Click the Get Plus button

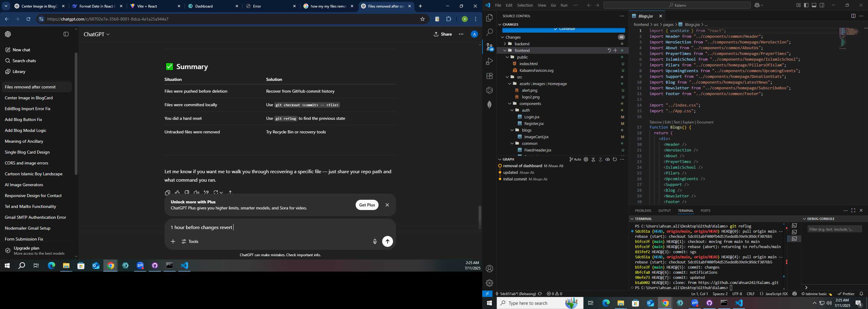pyautogui.click(x=367, y=205)
